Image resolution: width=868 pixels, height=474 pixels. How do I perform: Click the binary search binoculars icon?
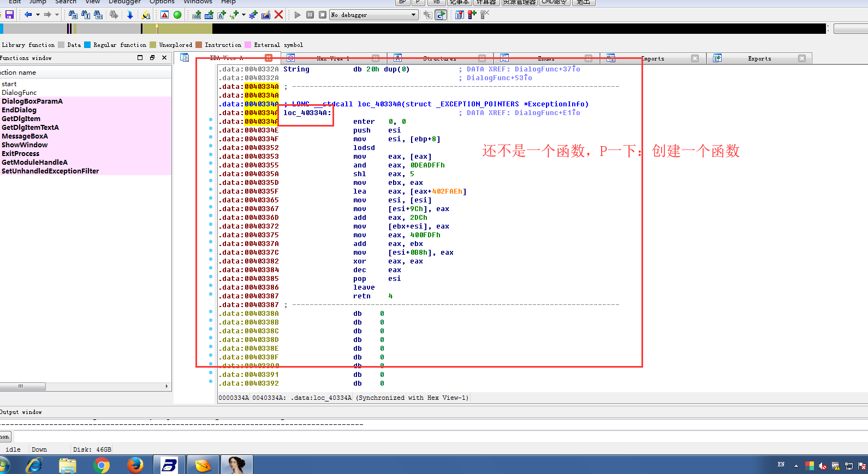[x=99, y=15]
